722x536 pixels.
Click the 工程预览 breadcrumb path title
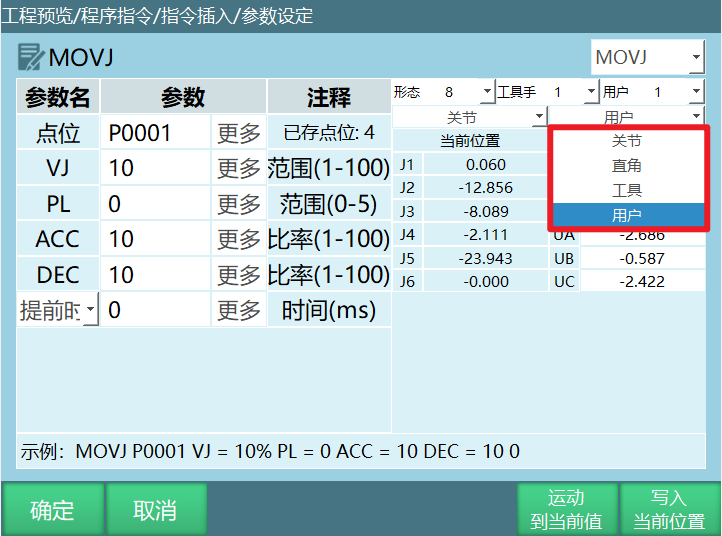[157, 16]
